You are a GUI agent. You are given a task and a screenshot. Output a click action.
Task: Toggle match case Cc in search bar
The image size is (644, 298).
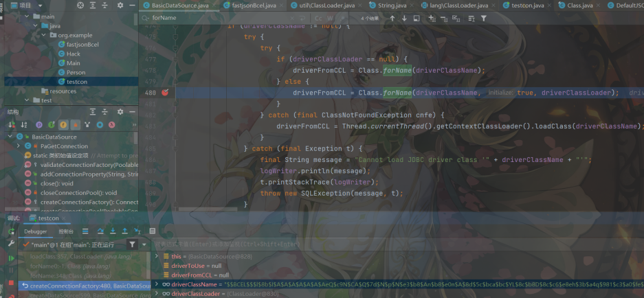click(318, 18)
